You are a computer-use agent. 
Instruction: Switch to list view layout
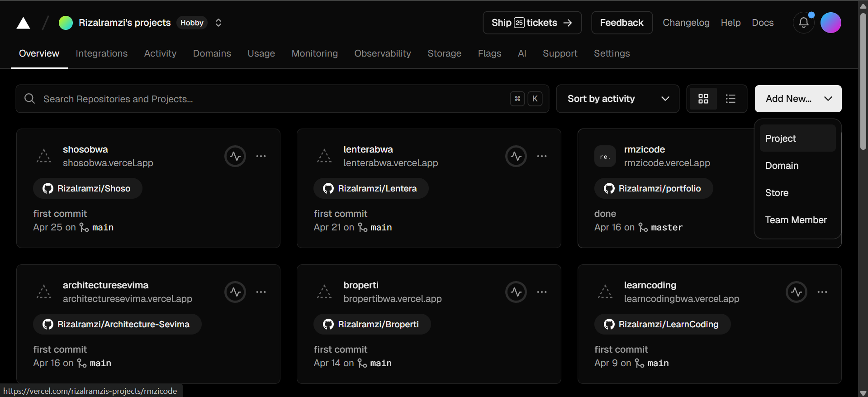(730, 99)
